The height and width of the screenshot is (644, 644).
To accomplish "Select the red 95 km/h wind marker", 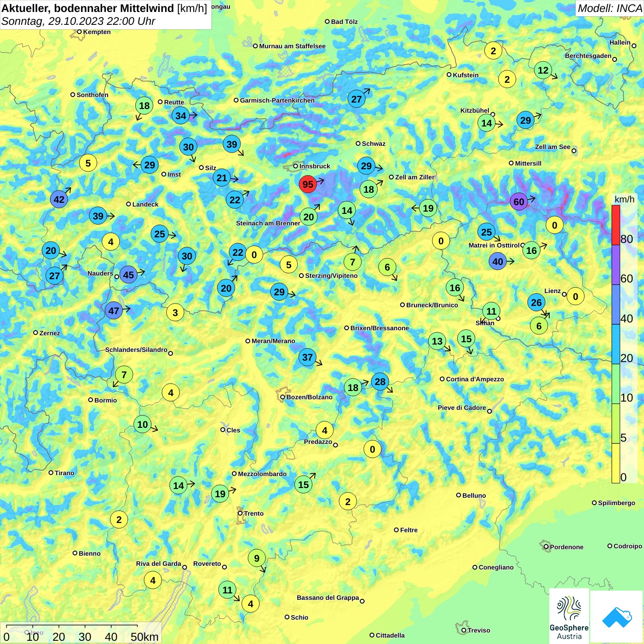I will [308, 184].
